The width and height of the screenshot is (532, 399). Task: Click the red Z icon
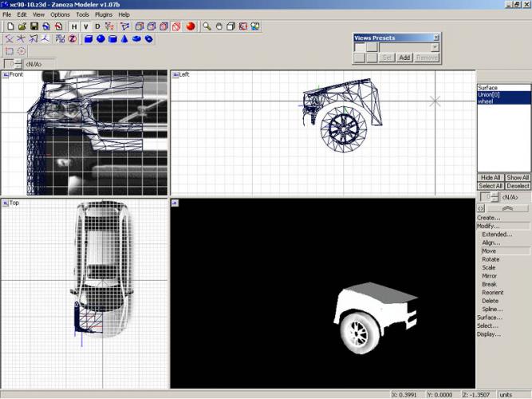click(x=71, y=38)
